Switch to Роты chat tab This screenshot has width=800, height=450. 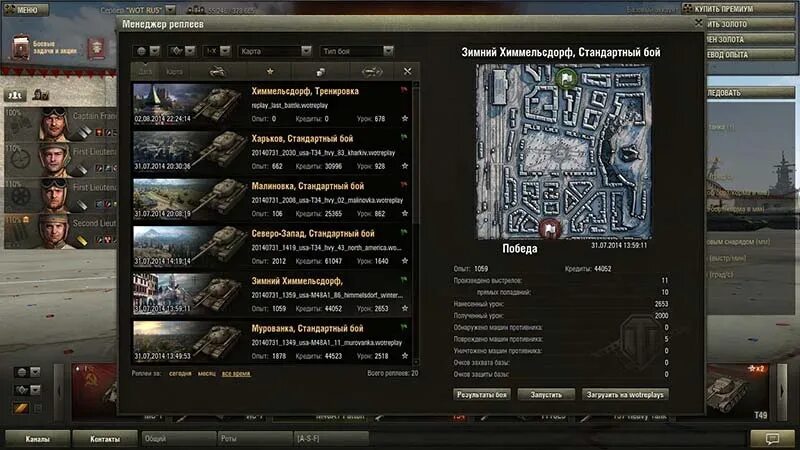point(255,438)
